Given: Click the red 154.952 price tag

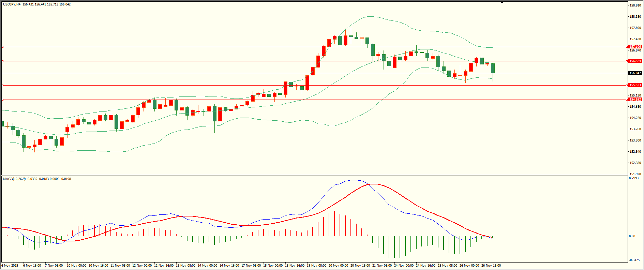Looking at the screenshot, I should click(x=635, y=100).
